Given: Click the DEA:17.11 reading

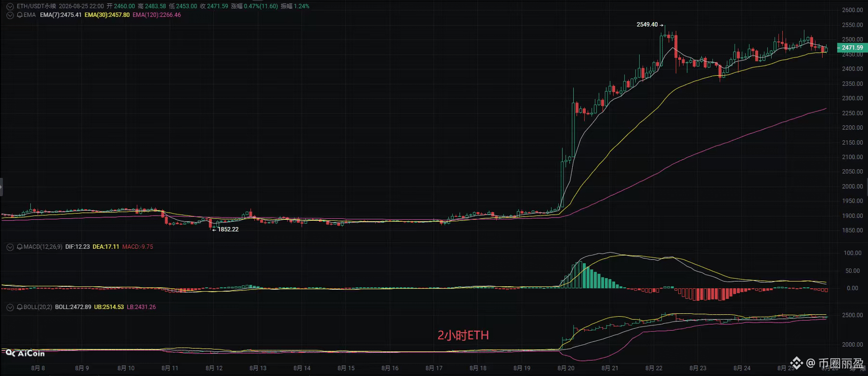Looking at the screenshot, I should click(x=105, y=247).
